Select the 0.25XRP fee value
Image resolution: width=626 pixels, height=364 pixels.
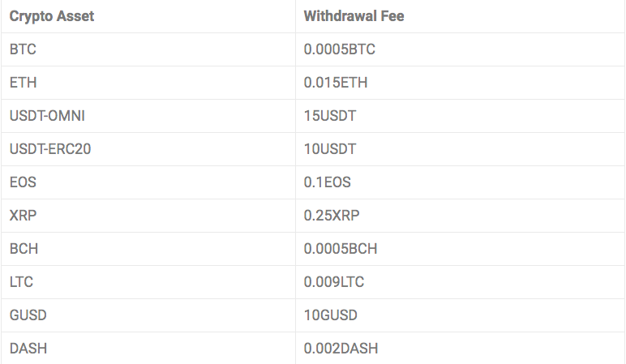coord(332,216)
